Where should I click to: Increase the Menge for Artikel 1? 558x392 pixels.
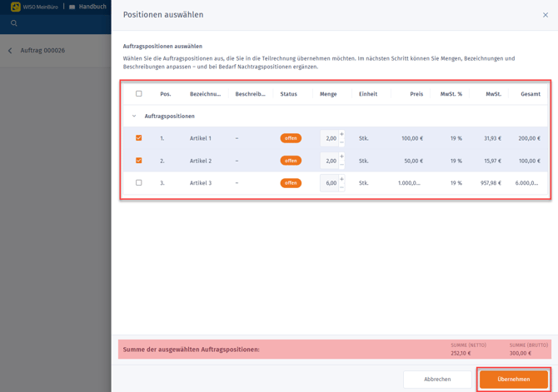click(x=341, y=135)
